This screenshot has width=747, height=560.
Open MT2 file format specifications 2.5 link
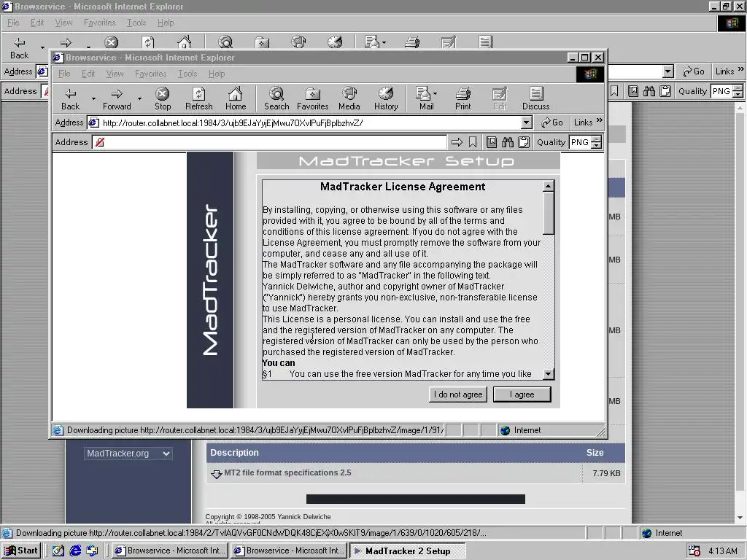287,472
